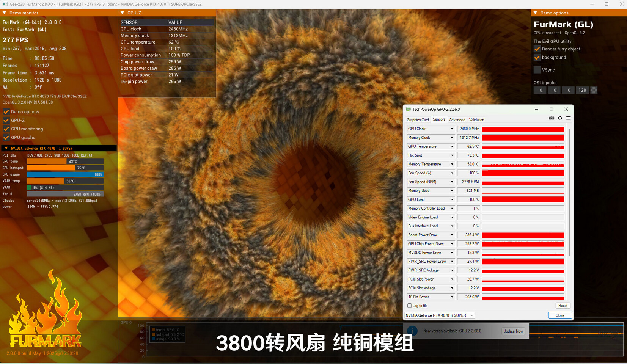
Task: Open the NVIDIA GeForce RTX 4070 Ti SUPER selector
Action: point(440,315)
